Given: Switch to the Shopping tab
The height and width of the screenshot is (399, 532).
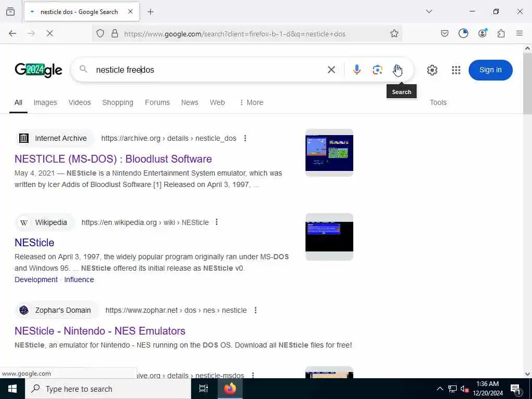Looking at the screenshot, I should (118, 102).
